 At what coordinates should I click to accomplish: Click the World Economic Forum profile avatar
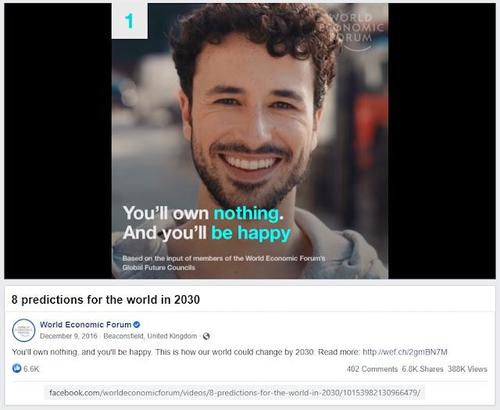point(24,330)
